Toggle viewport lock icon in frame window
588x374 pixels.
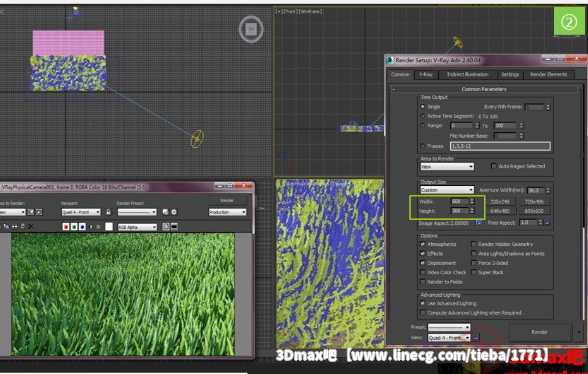[108, 212]
